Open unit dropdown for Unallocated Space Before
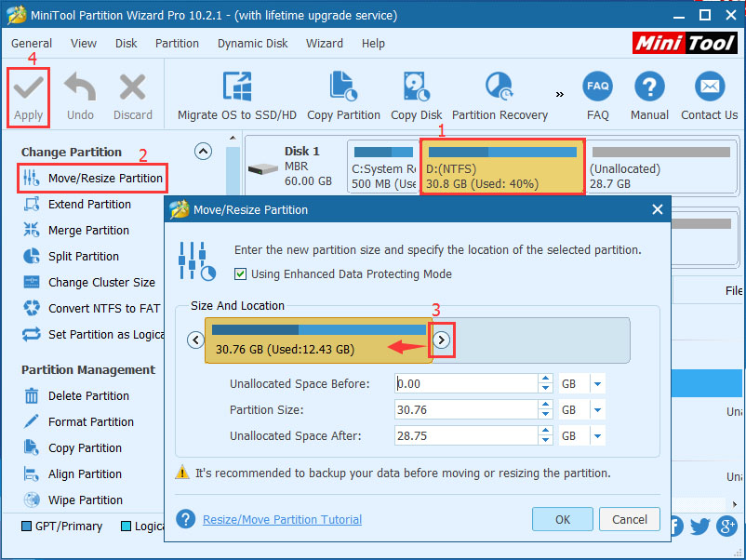 (597, 384)
